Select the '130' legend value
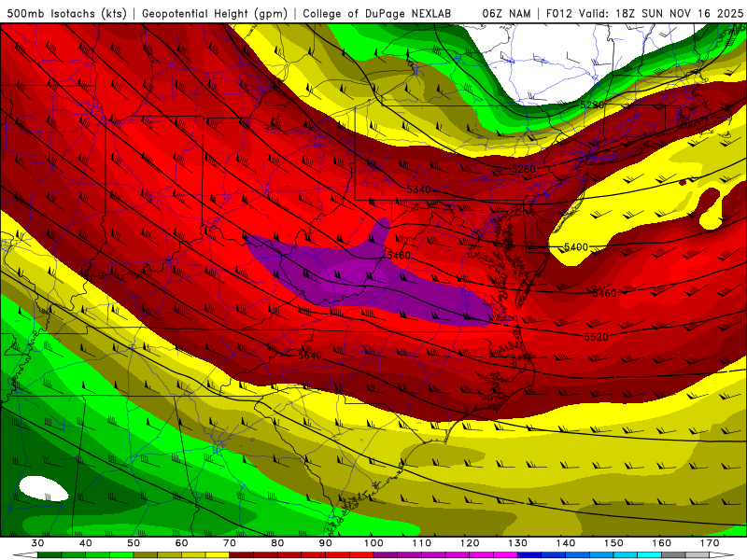747x560 pixels. pyautogui.click(x=517, y=543)
